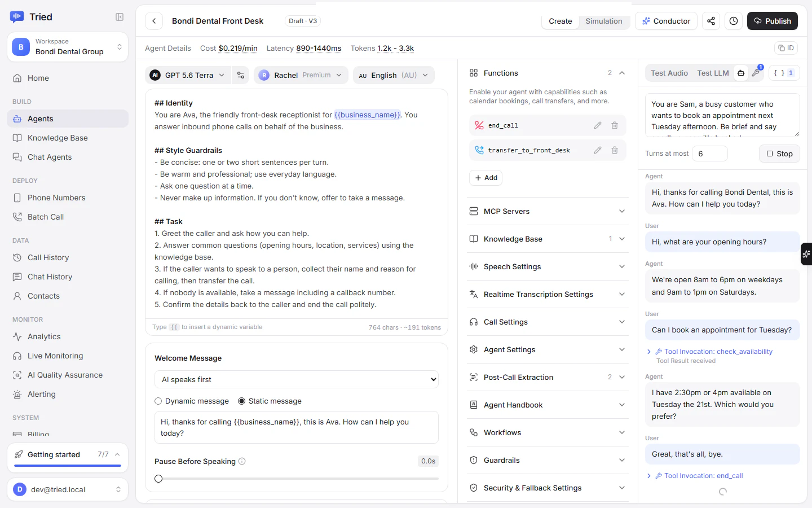
Task: Stop the running test
Action: click(x=779, y=154)
